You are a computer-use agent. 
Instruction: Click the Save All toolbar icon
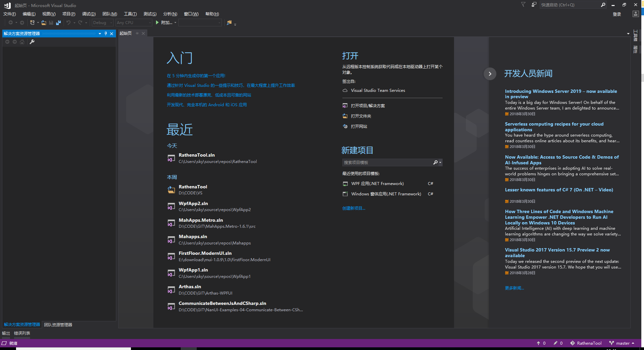58,23
